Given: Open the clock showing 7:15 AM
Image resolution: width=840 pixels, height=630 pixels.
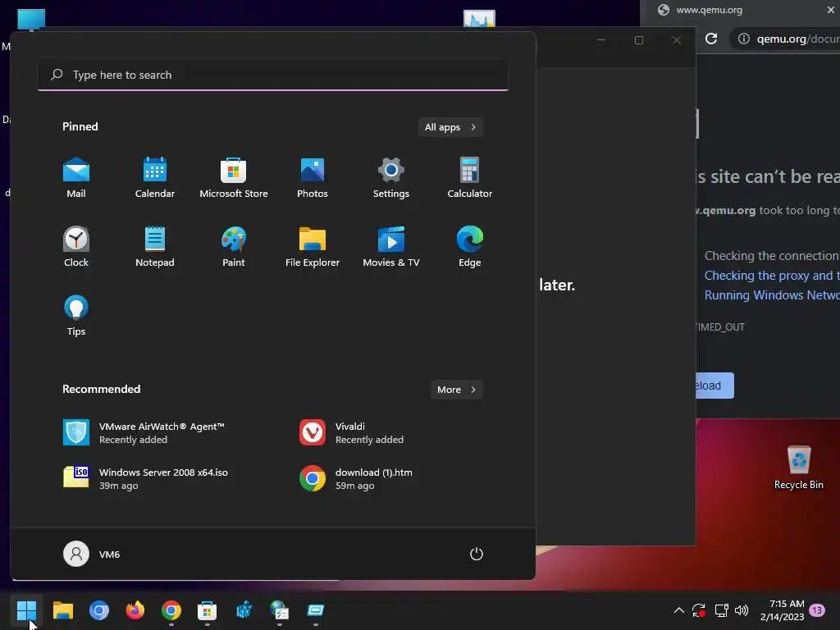Looking at the screenshot, I should (x=783, y=610).
